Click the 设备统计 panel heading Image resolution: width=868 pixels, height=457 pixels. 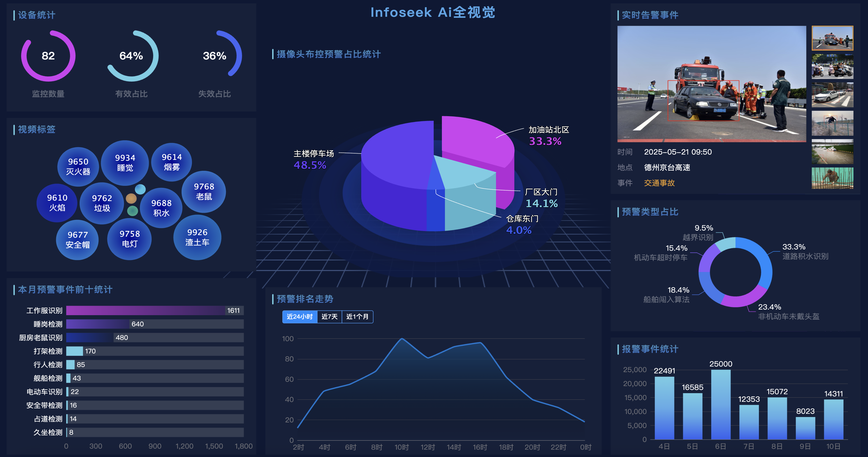point(36,15)
